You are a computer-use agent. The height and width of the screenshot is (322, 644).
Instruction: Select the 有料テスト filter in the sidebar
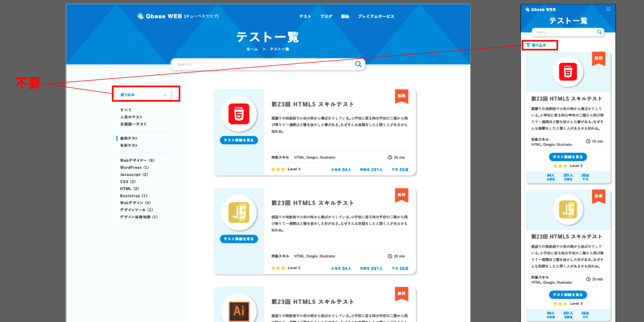pyautogui.click(x=129, y=145)
